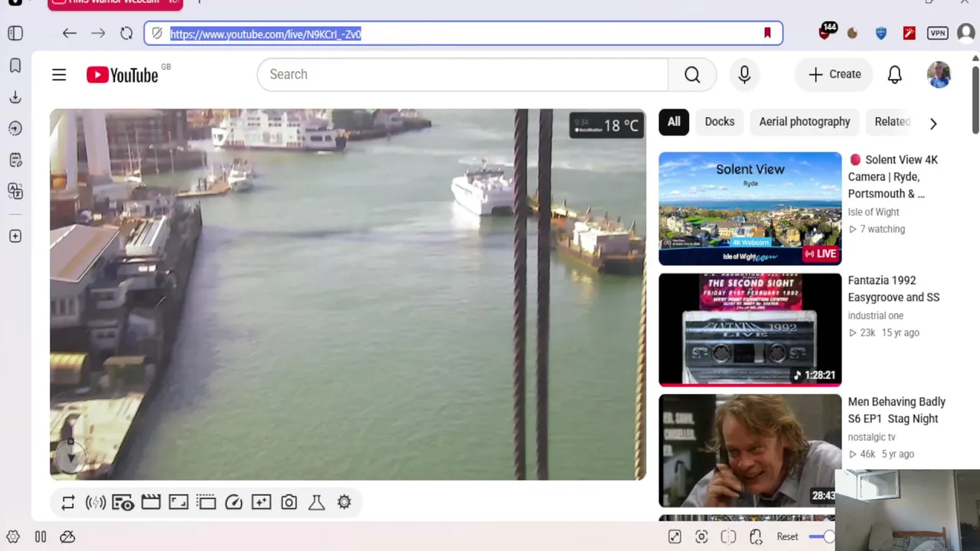The width and height of the screenshot is (980, 551).
Task: Click the dashed split-view icon in bottom bar
Action: click(x=728, y=536)
